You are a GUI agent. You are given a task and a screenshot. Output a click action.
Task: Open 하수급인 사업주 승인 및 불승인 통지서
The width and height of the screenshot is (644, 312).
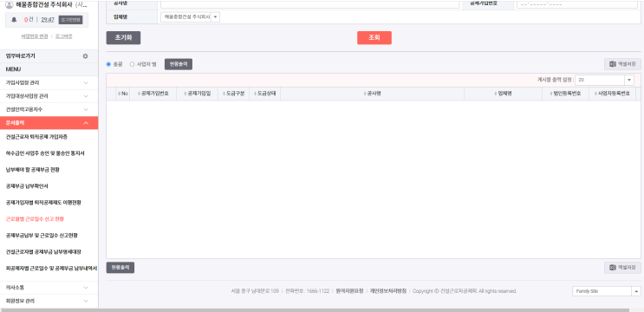pyautogui.click(x=45, y=153)
